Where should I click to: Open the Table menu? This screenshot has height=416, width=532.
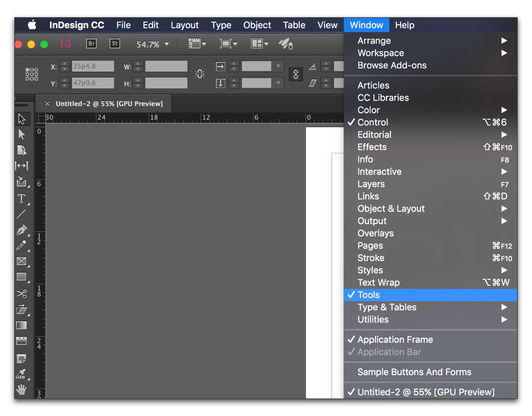[x=294, y=25]
